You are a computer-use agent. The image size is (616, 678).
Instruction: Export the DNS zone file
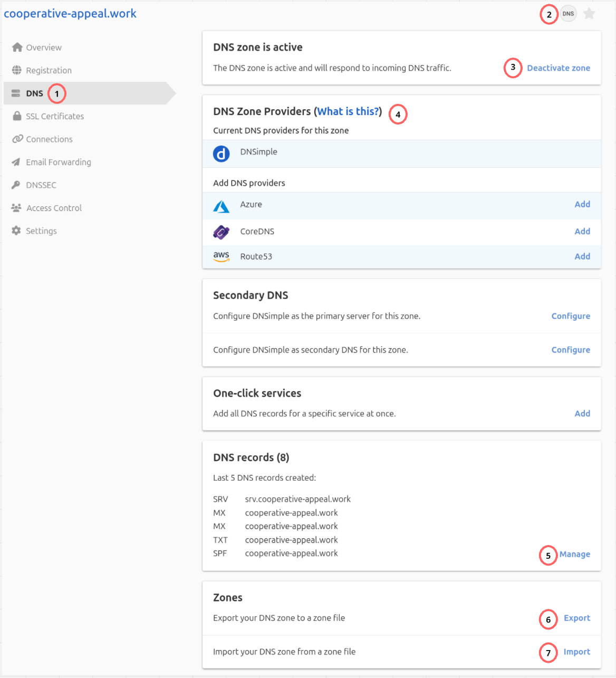tap(576, 618)
